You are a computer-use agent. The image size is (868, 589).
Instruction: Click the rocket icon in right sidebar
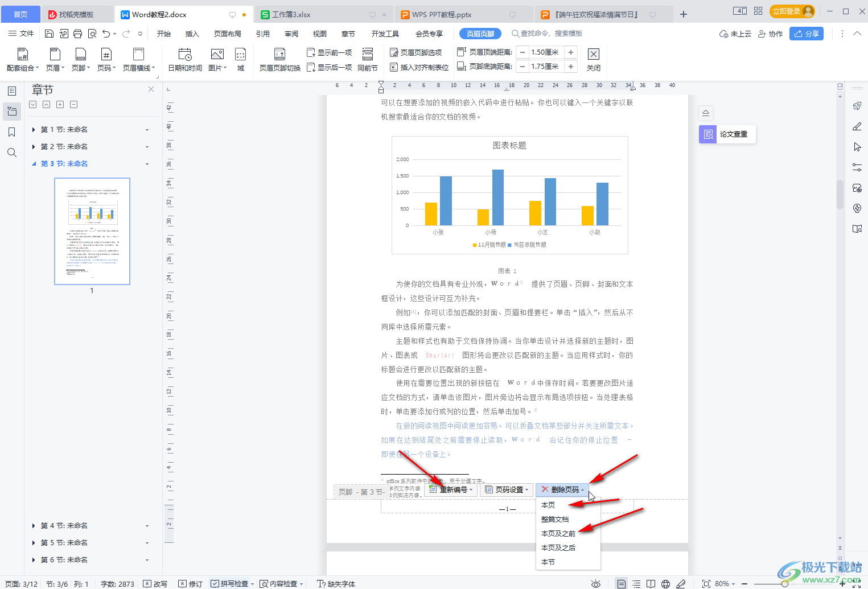(857, 106)
